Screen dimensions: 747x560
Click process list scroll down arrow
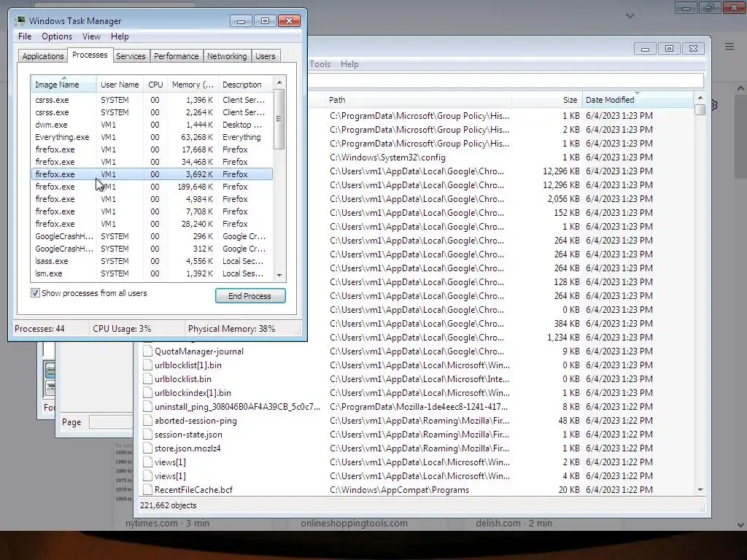[279, 275]
